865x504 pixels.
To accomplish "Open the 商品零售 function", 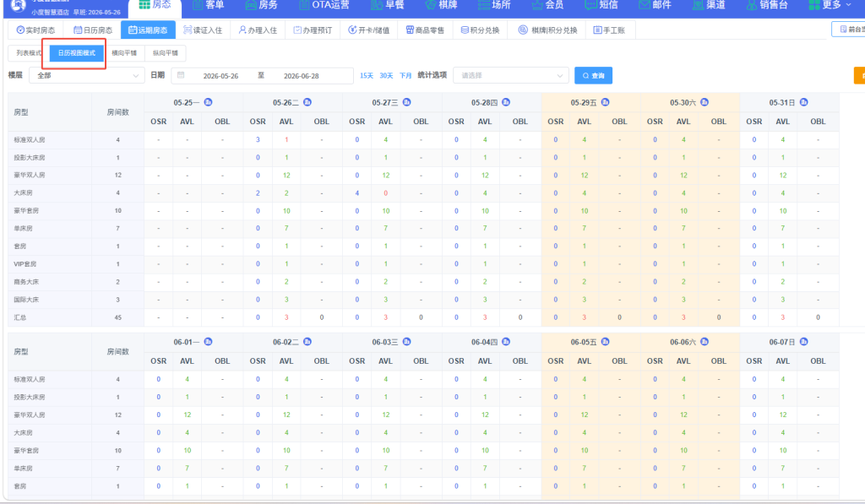I will pos(425,30).
